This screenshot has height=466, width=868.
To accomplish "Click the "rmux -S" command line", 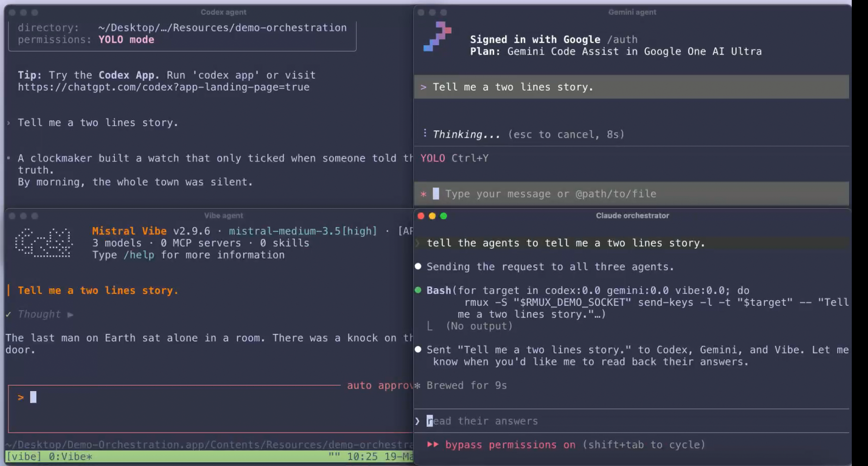I will 656,302.
